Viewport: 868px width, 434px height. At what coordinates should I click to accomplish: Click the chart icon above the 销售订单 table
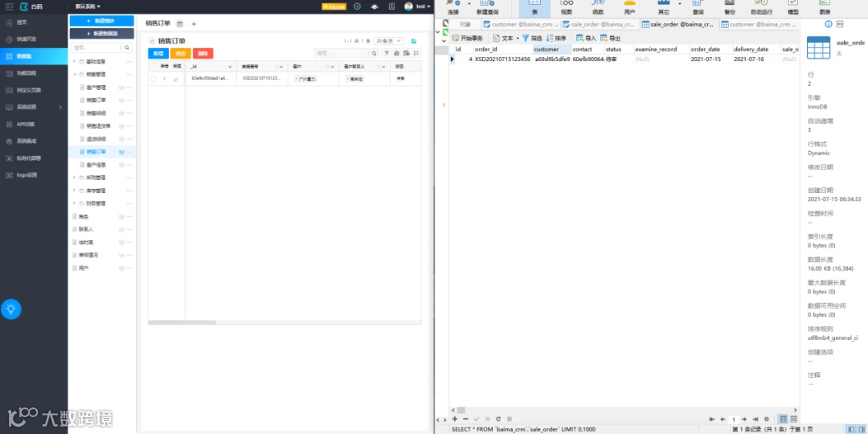(x=396, y=53)
